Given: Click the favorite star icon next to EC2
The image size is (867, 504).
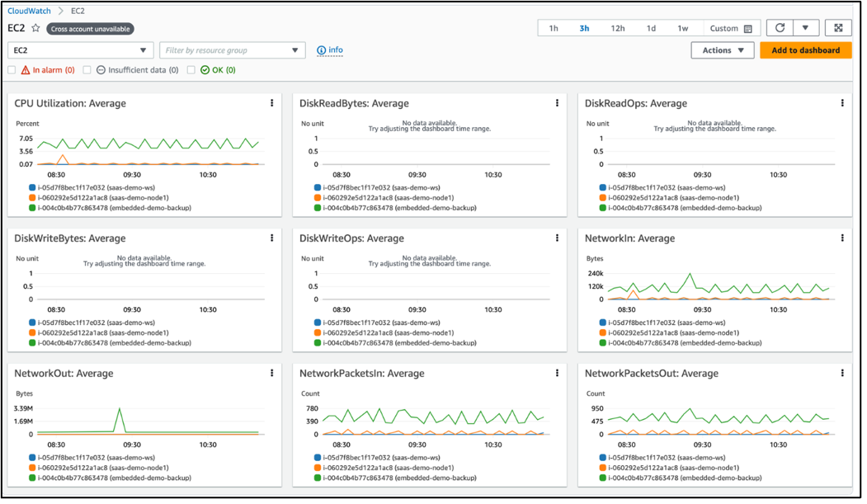Looking at the screenshot, I should click(x=35, y=28).
